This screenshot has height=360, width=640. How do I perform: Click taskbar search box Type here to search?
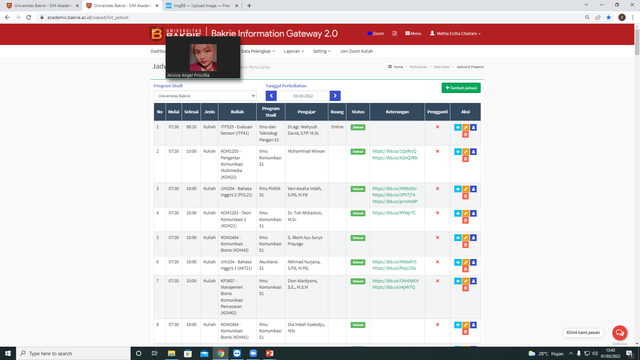(x=73, y=353)
